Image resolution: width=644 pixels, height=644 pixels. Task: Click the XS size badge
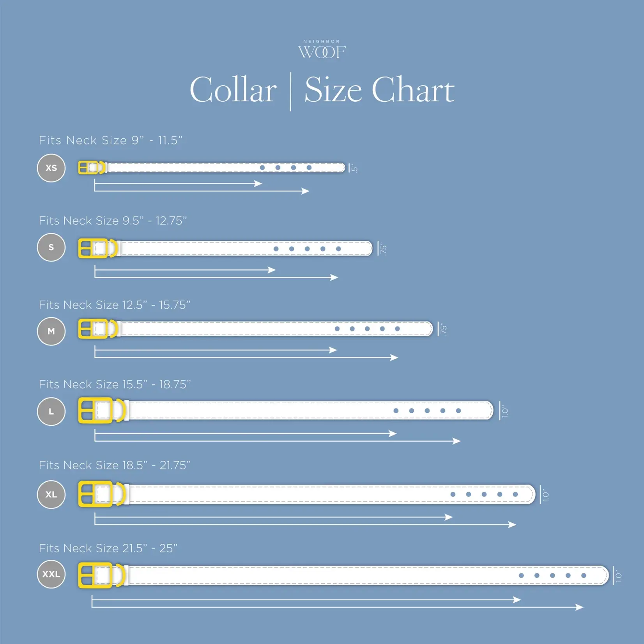[51, 168]
